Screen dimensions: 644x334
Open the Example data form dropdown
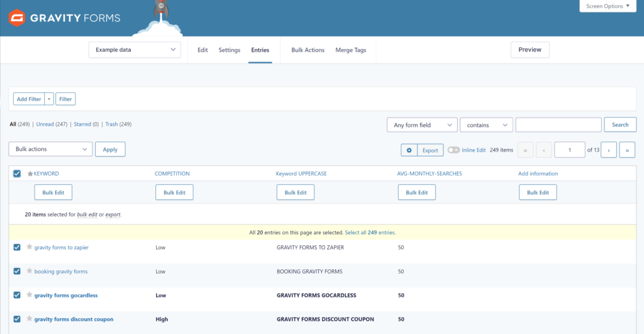[x=135, y=50]
